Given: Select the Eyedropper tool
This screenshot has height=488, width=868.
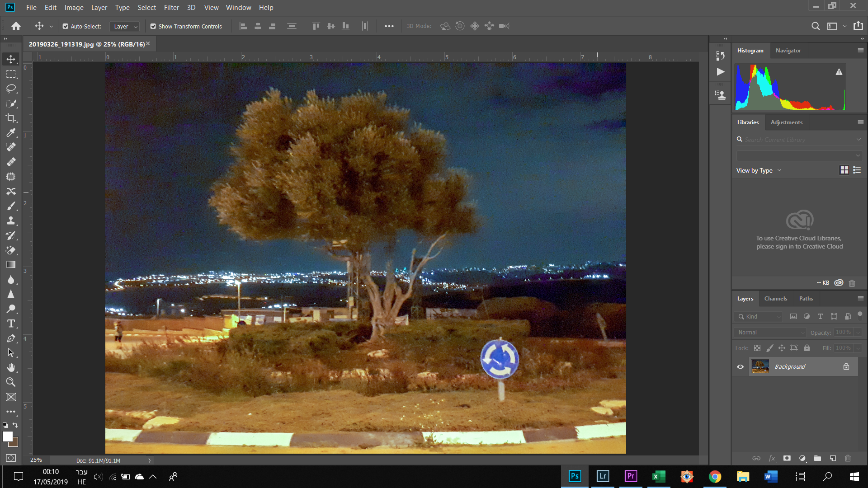Looking at the screenshot, I should coord(11,132).
